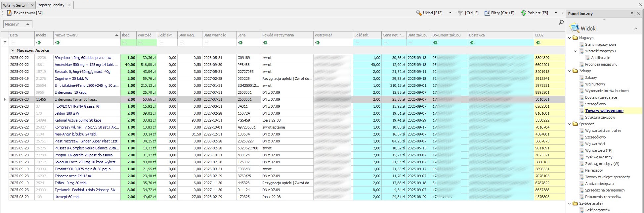Close the Witaj w Sertum tab
Image resolution: width=644 pixels, height=213 pixels.
coord(32,5)
